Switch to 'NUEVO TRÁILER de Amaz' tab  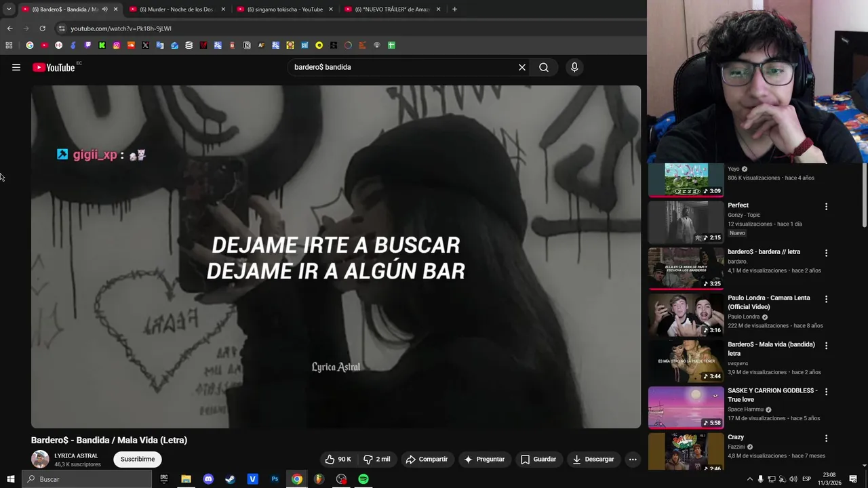(393, 9)
